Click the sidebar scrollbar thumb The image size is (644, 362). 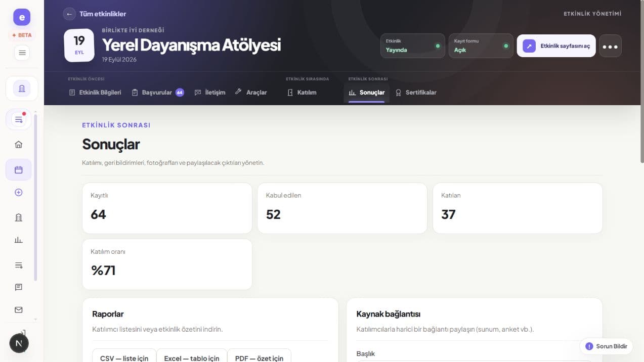[x=35, y=197]
